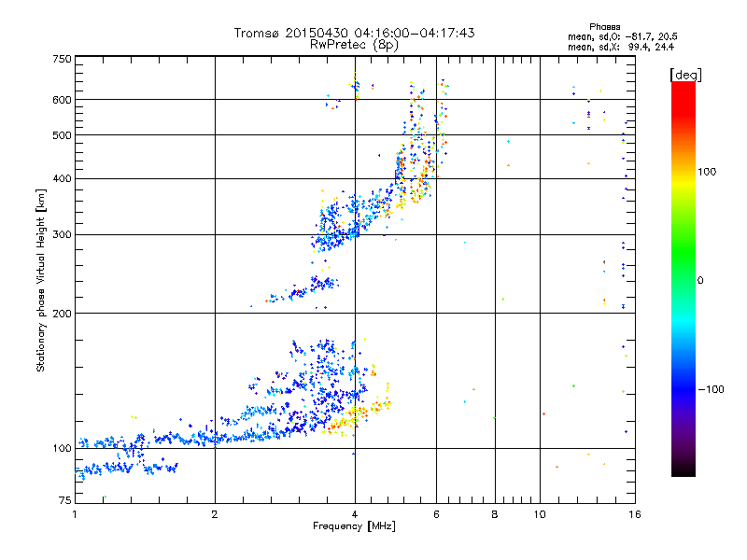Click the y-axis tick label '750'
The image size is (747, 560).
62,59
